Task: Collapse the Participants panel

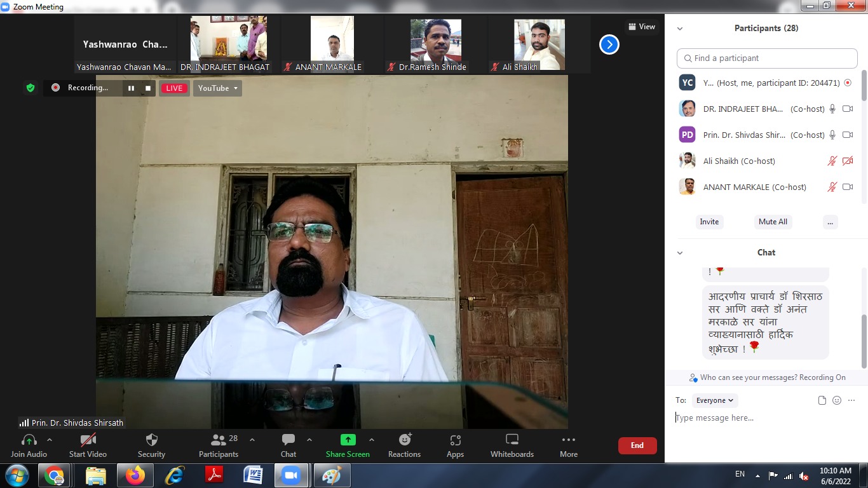Action: [x=680, y=29]
